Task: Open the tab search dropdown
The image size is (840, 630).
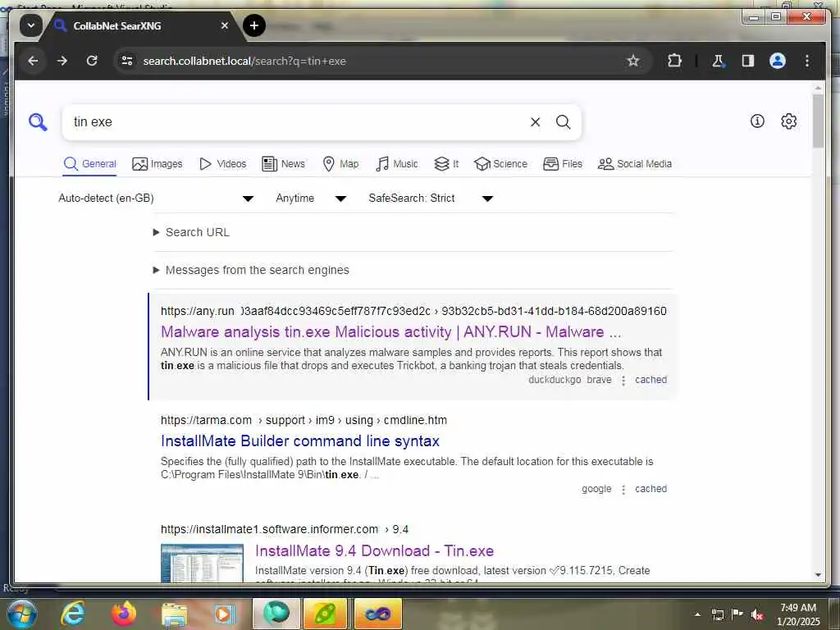Action: (31, 25)
